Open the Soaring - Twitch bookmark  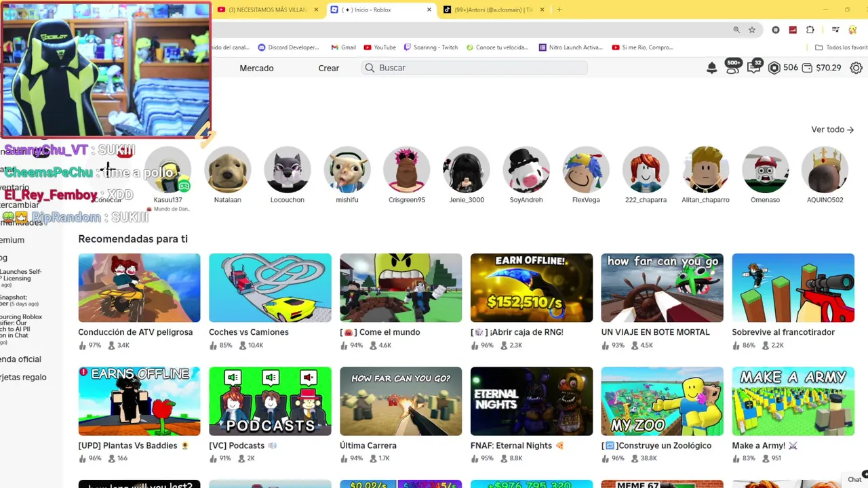click(x=431, y=47)
